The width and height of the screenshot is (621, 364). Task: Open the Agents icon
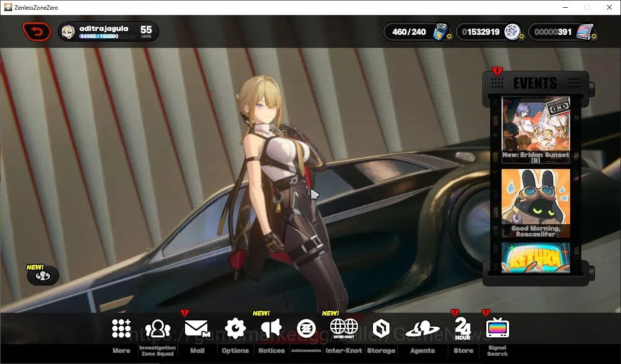coord(422,329)
